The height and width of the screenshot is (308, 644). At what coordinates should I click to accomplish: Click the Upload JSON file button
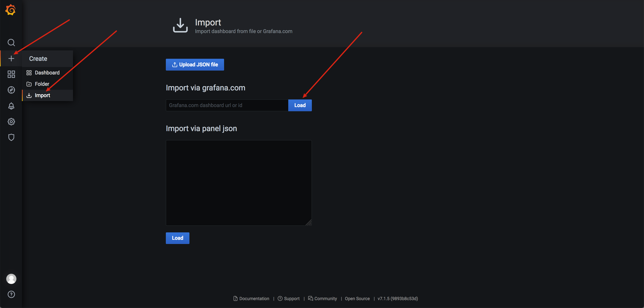click(195, 65)
